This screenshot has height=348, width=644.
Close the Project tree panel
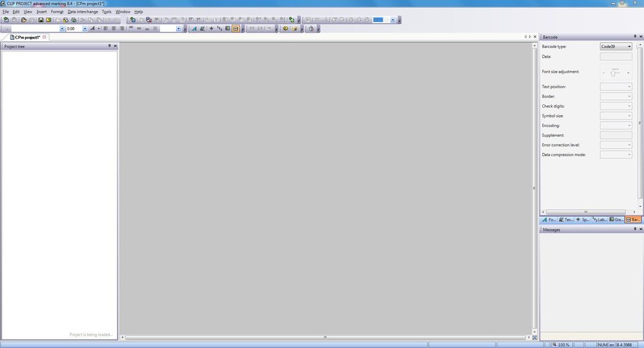point(115,46)
